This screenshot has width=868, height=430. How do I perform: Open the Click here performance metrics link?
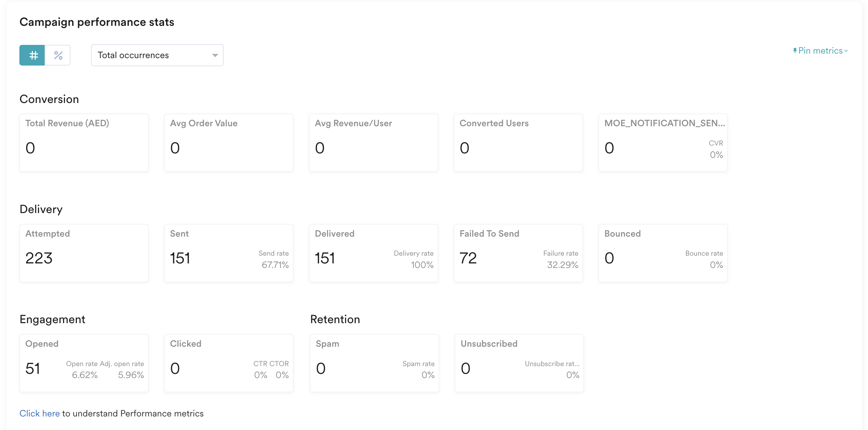(39, 413)
